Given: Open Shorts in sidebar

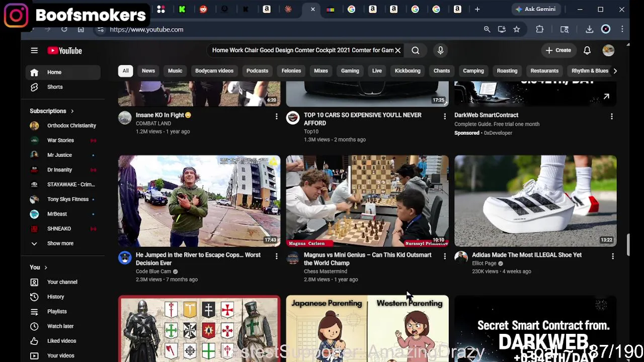Looking at the screenshot, I should click(63, 87).
